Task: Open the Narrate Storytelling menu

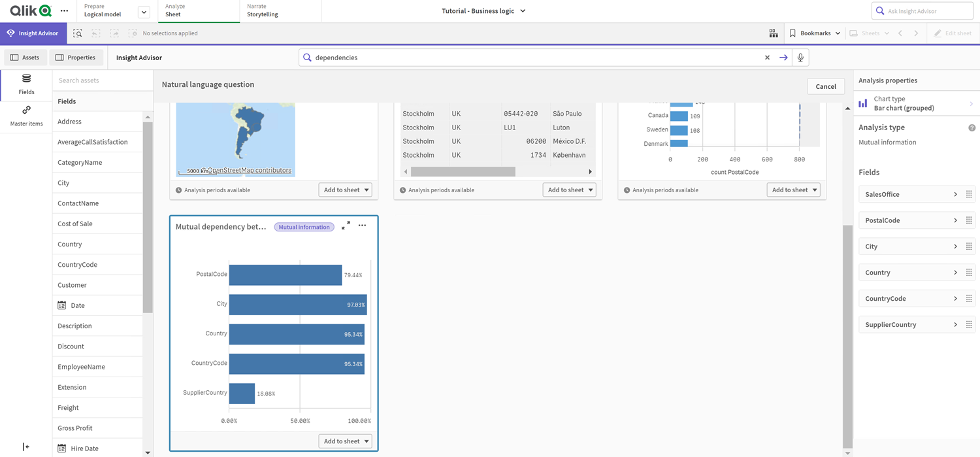Action: pos(262,10)
